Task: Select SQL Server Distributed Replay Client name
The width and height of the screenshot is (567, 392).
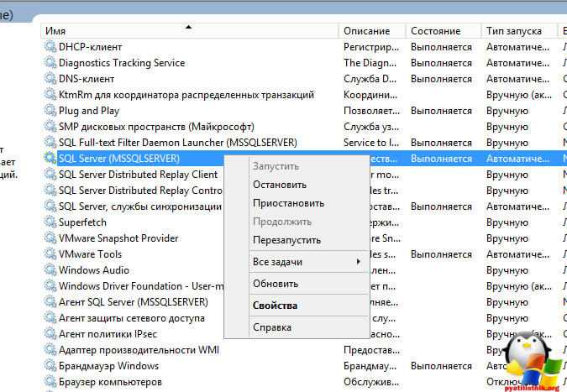Action: (x=138, y=174)
